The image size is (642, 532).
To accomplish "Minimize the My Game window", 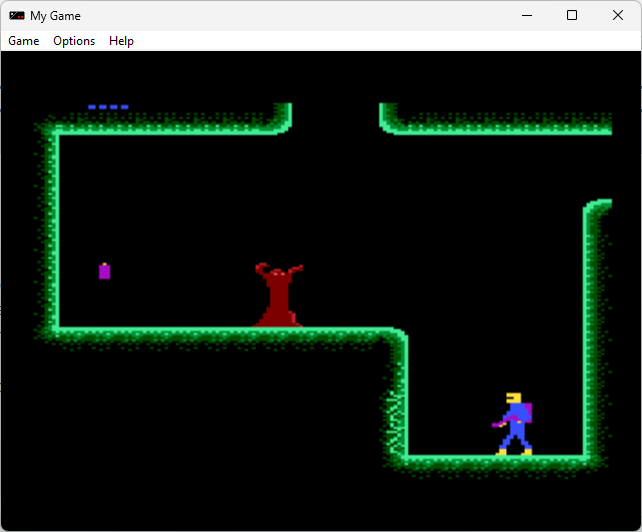I will pyautogui.click(x=526, y=15).
